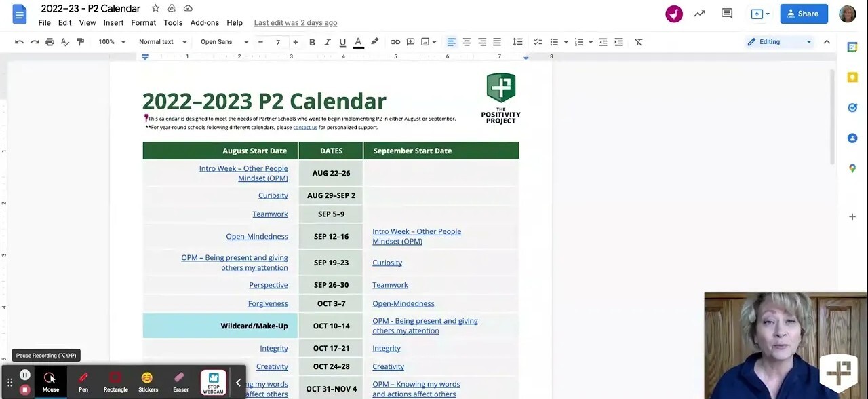Open the zoom level dropdown

[112, 42]
